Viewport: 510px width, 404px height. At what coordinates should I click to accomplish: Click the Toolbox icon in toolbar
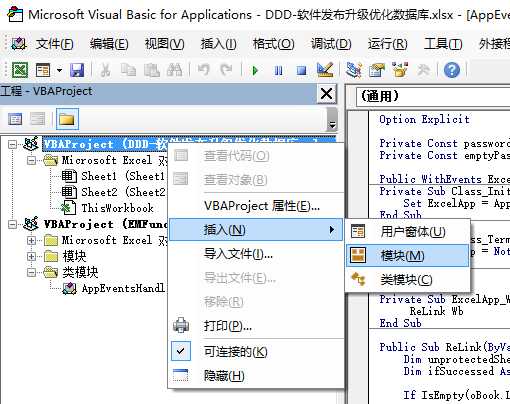pyautogui.click(x=423, y=70)
